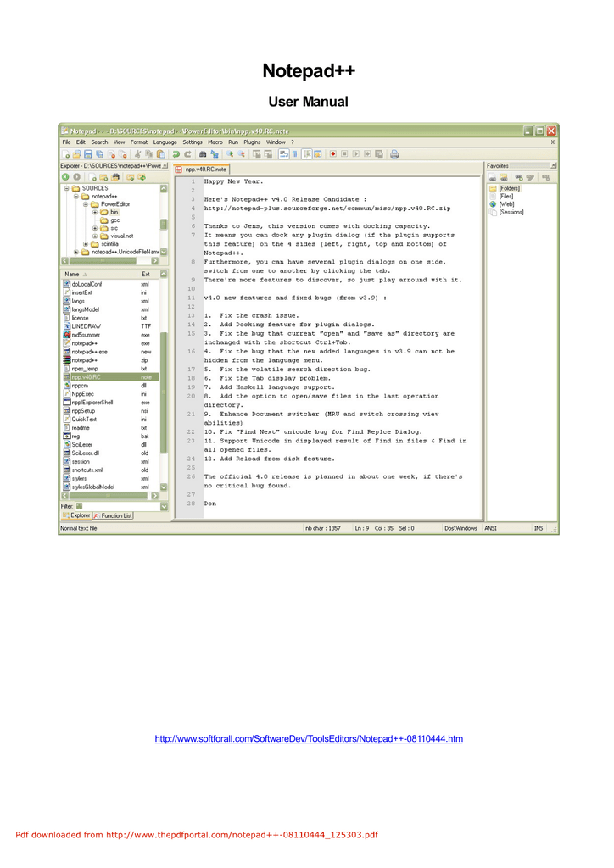Click the Play macro toolbar icon

(x=356, y=154)
